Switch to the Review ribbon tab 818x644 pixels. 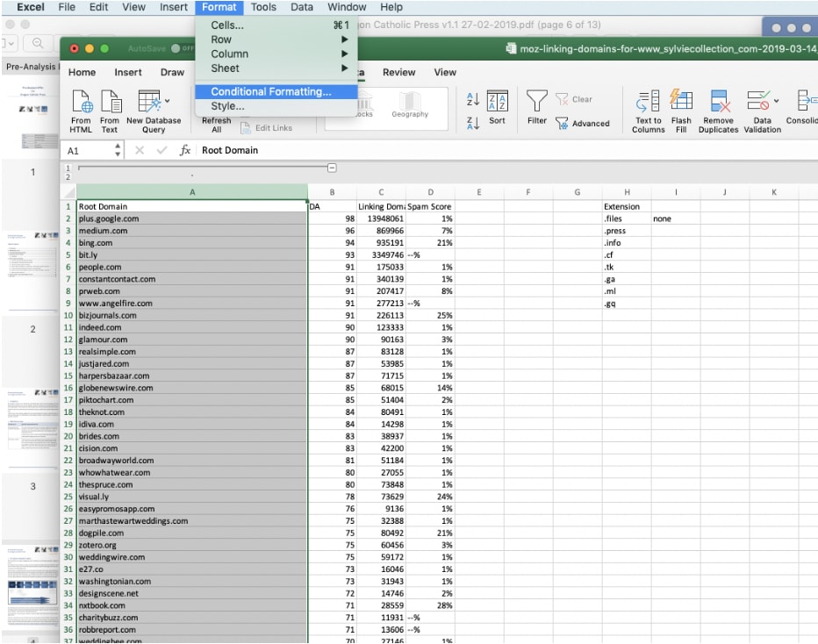coord(399,73)
